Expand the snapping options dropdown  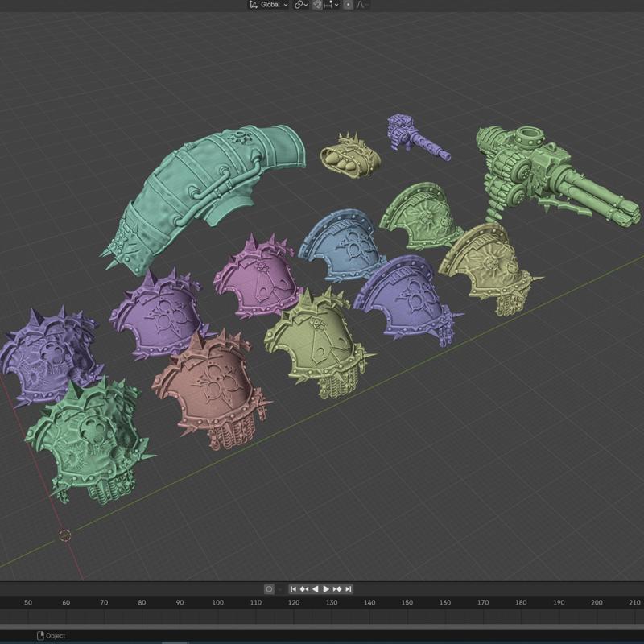pos(333,5)
